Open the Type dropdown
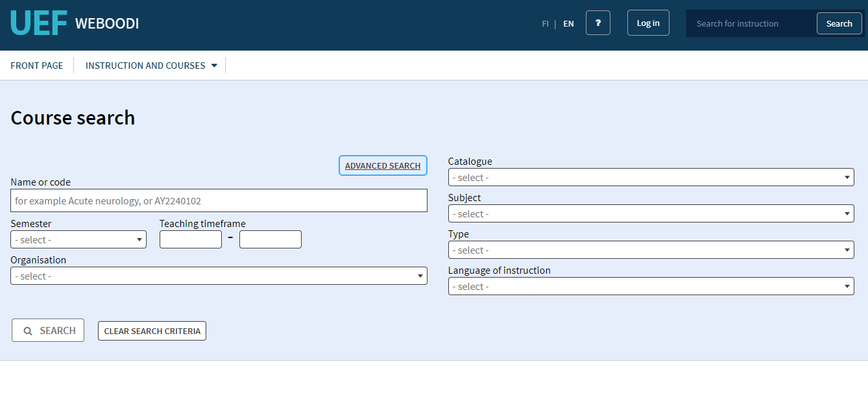The image size is (868, 397). coord(651,250)
